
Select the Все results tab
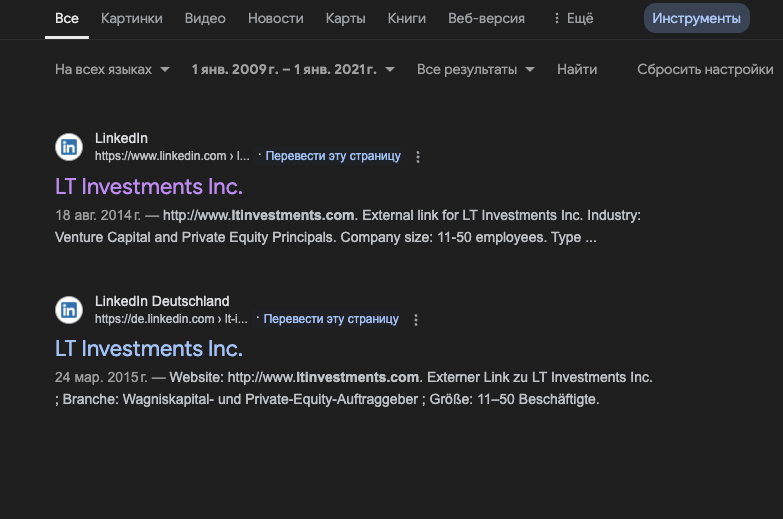67,18
